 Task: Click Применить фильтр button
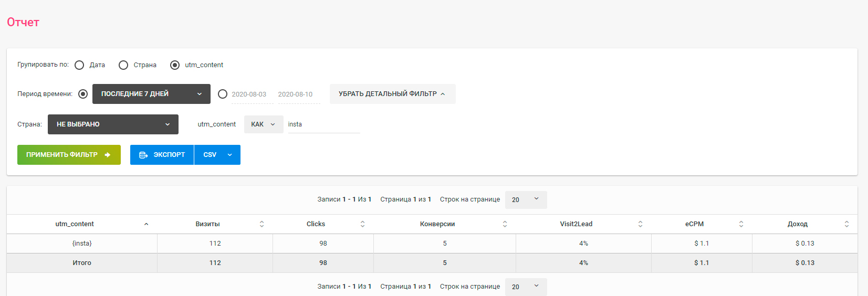pyautogui.click(x=69, y=155)
